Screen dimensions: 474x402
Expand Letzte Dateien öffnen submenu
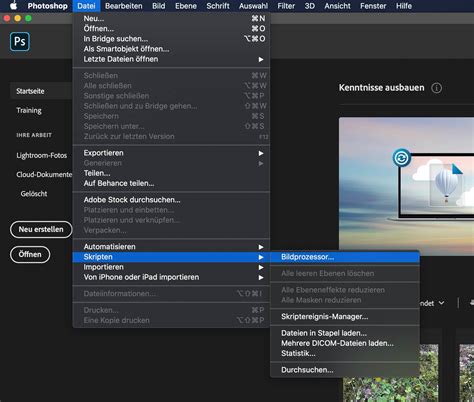(x=171, y=59)
